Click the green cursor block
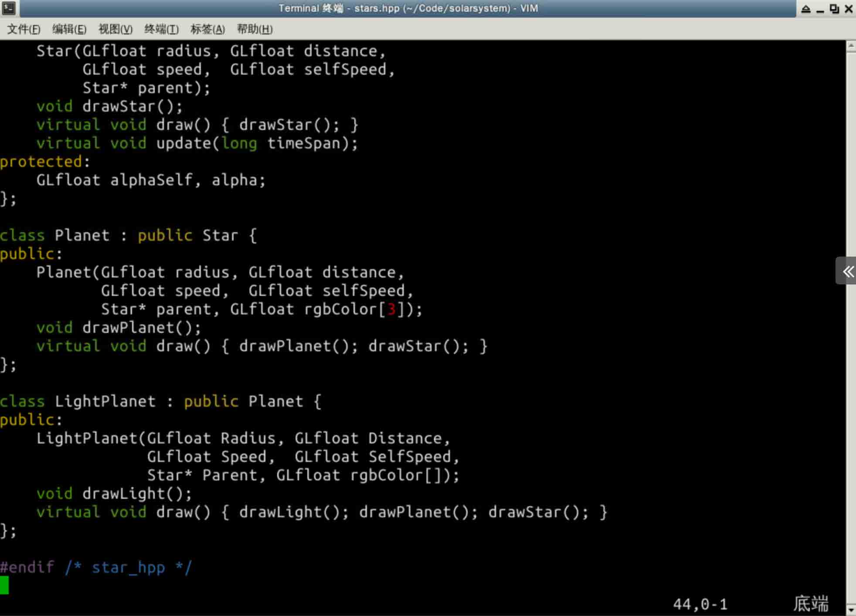The height and width of the screenshot is (616, 856). [4, 585]
